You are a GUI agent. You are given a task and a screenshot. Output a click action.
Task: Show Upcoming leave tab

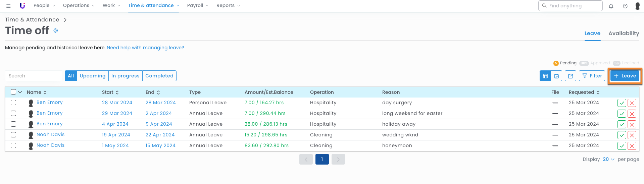pyautogui.click(x=93, y=76)
